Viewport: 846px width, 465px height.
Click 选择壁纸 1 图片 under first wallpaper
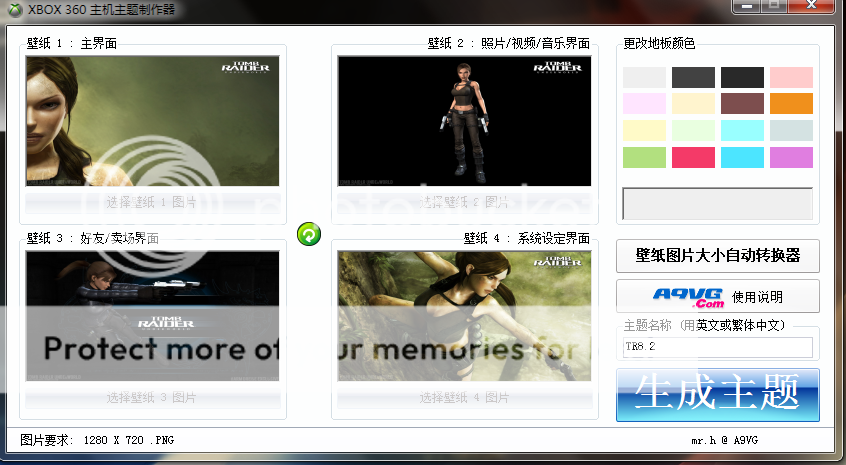pos(152,202)
